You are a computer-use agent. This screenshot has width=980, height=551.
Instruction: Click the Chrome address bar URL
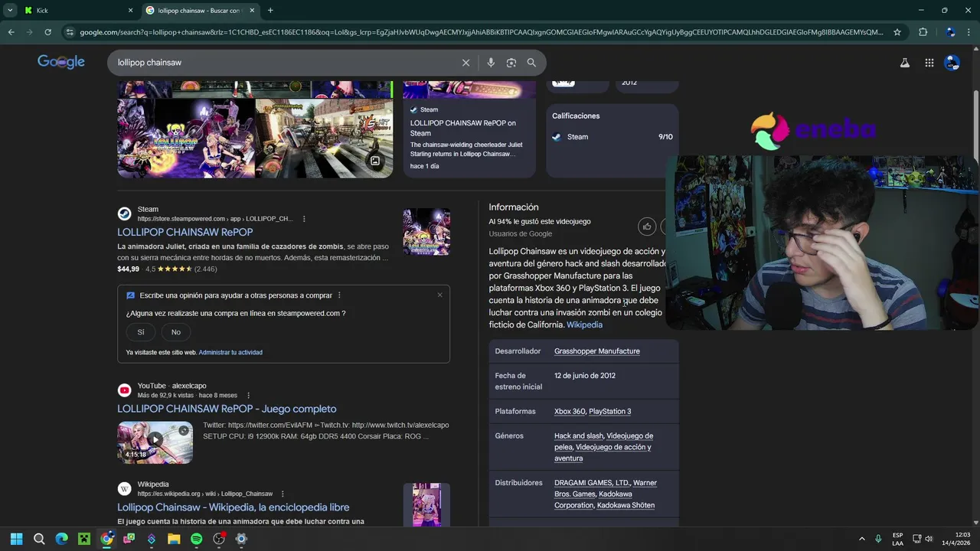click(x=481, y=32)
